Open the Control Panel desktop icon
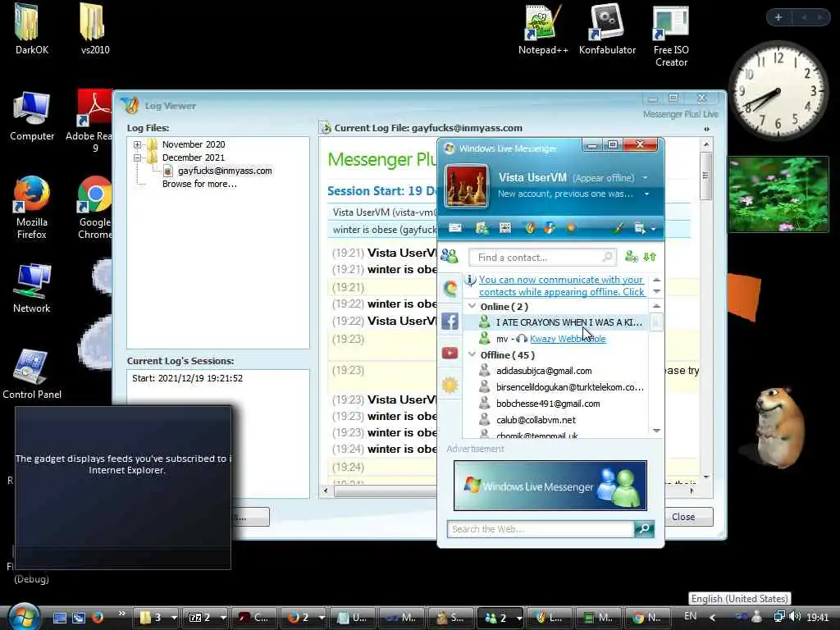Screen dimensions: 840x630 pos(32,374)
